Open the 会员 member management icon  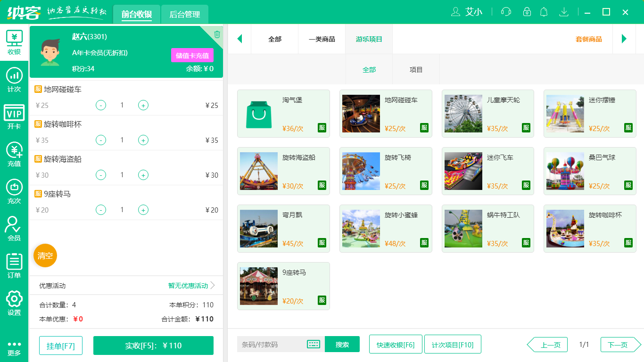click(x=14, y=226)
